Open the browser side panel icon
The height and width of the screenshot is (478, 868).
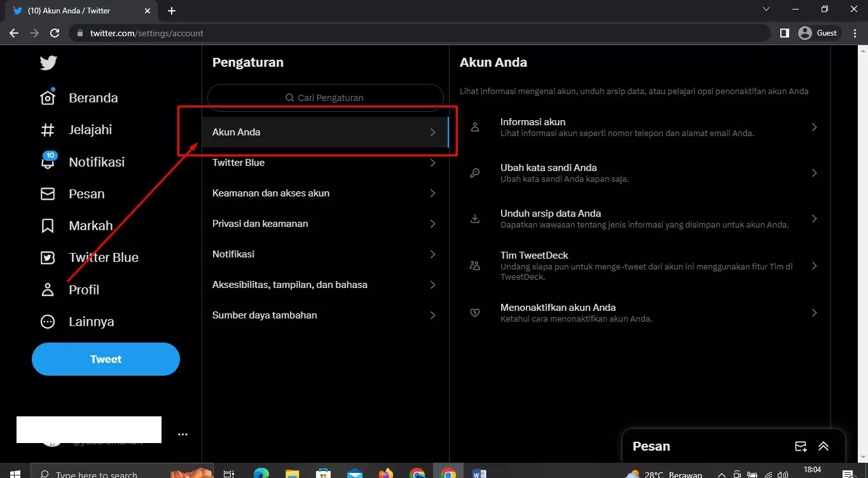point(784,33)
